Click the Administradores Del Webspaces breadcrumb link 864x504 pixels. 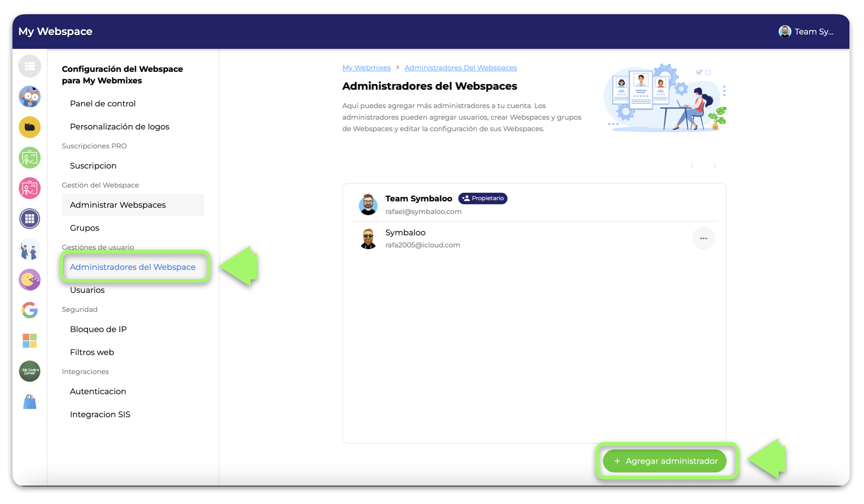(x=461, y=68)
